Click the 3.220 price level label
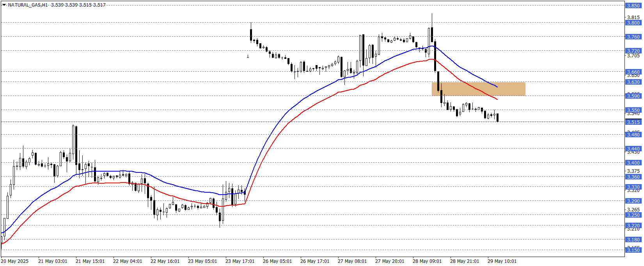644x266 pixels. (x=633, y=226)
